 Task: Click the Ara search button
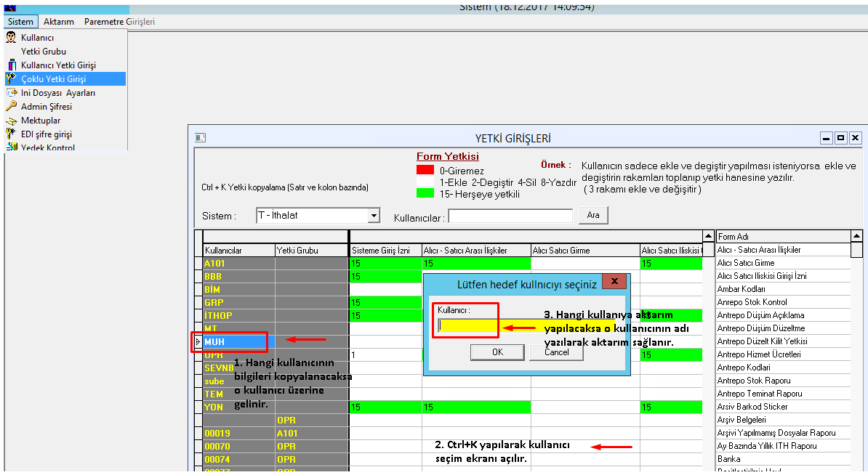(593, 215)
